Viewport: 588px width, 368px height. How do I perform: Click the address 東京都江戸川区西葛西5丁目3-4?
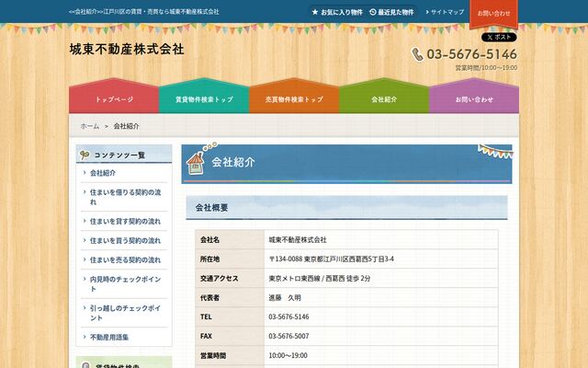[349, 259]
